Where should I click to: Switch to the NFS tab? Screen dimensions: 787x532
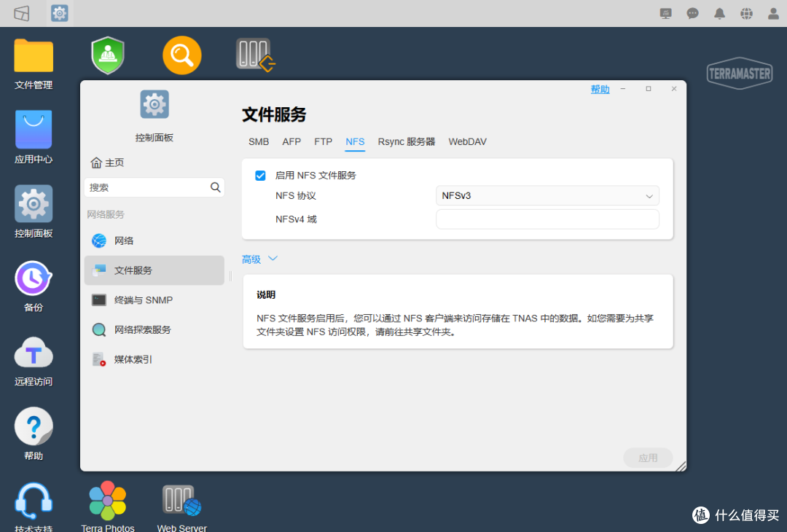355,141
